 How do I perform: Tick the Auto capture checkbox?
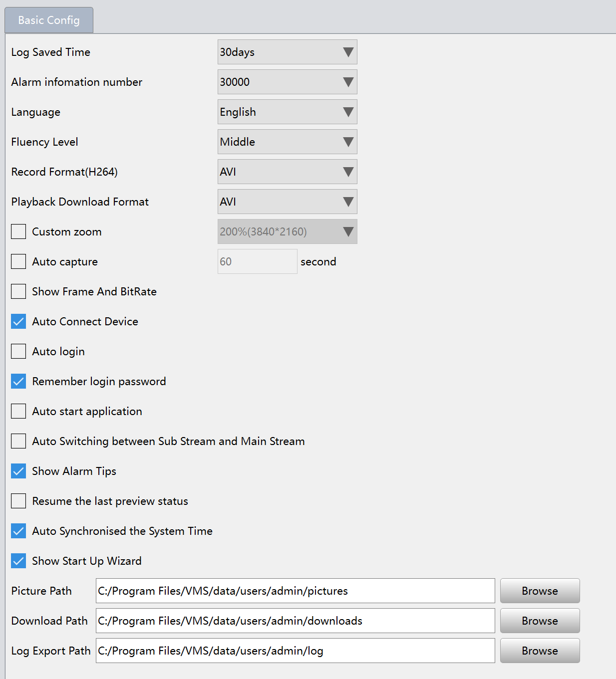point(18,261)
